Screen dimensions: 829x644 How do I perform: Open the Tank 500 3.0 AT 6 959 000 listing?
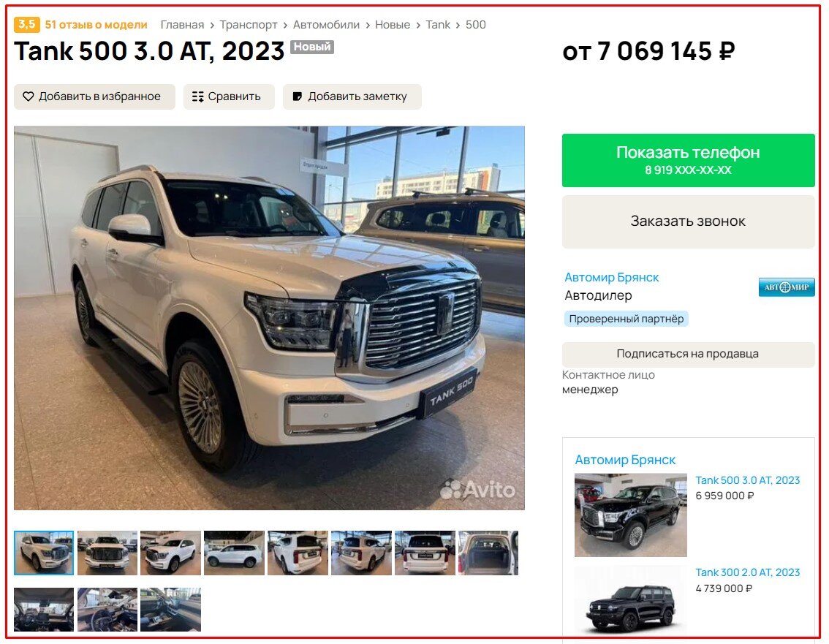[x=748, y=480]
